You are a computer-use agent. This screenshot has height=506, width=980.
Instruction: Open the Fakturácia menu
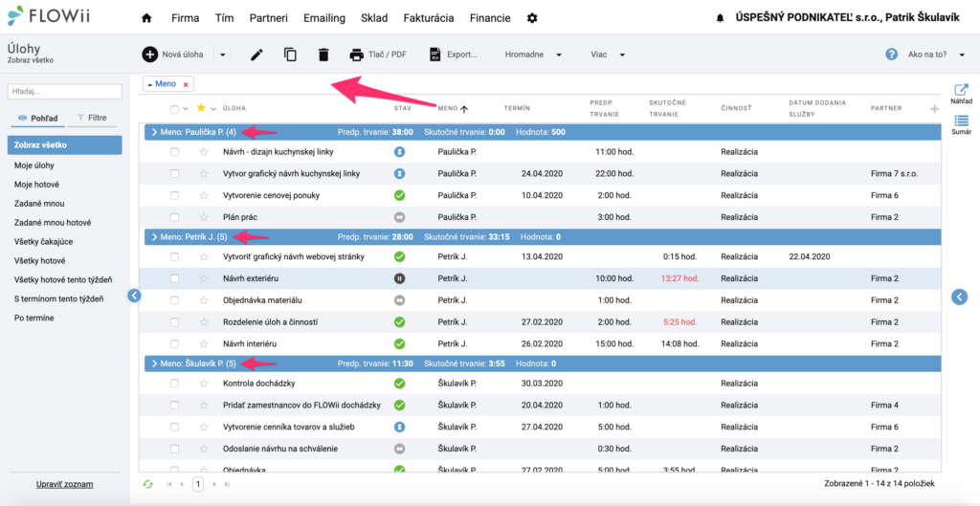point(429,18)
